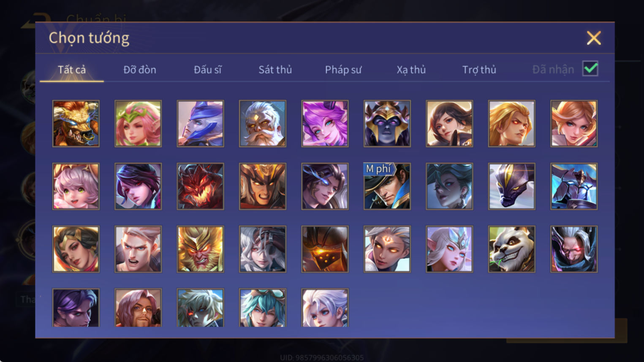Show the Trợ thủ heroes tab
Image resolution: width=644 pixels, height=362 pixels.
pyautogui.click(x=479, y=70)
